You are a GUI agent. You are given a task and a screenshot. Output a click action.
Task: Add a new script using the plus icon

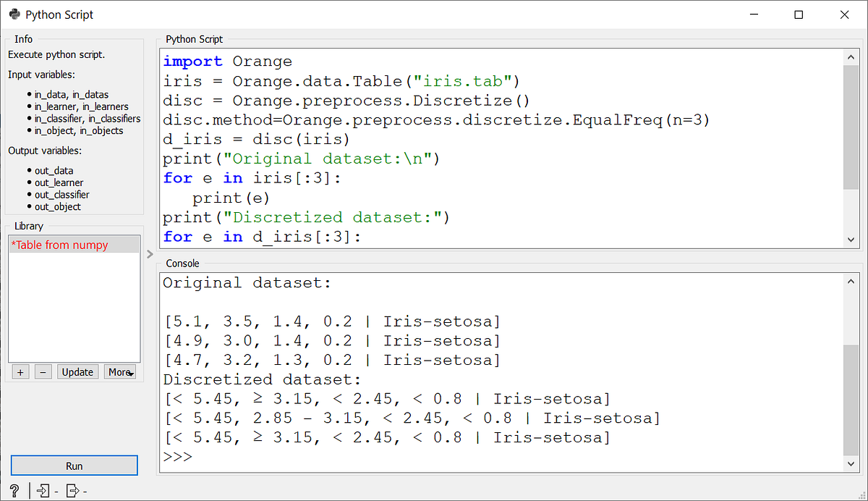[20, 371]
